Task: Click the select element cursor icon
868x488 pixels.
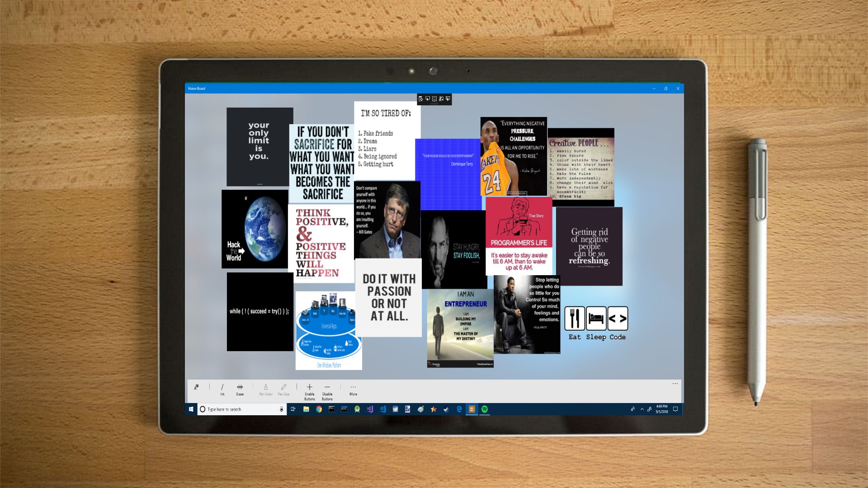Action: [x=427, y=99]
